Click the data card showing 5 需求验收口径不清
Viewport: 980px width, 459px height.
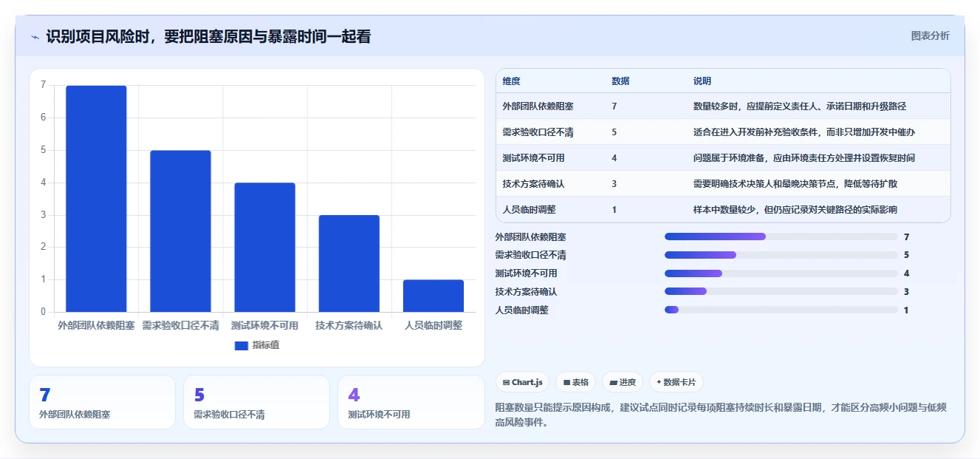tap(256, 402)
